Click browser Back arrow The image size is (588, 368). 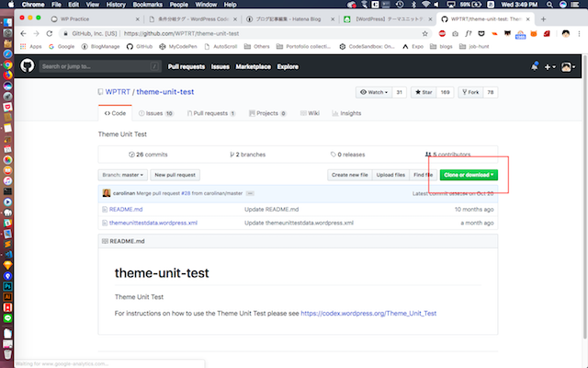pos(23,33)
